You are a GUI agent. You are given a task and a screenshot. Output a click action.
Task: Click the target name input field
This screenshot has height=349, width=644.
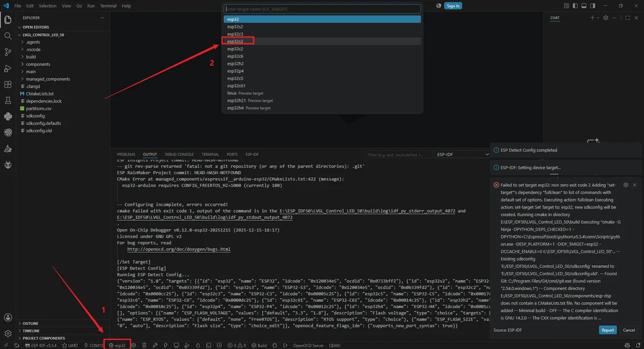[x=323, y=9]
